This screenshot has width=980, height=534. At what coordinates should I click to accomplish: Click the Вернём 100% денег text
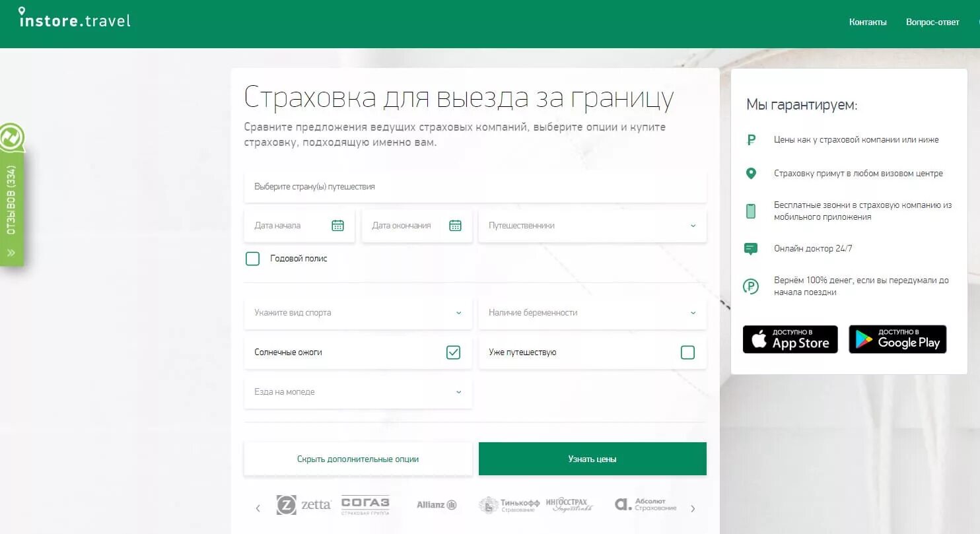861,286
